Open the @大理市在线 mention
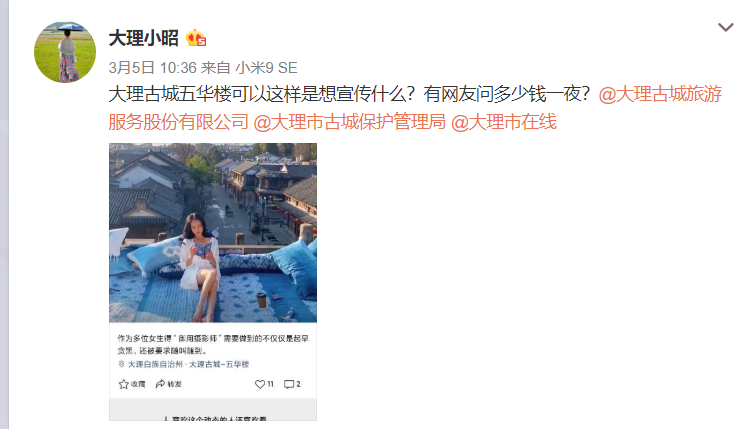This screenshot has height=429, width=751. pyautogui.click(x=504, y=122)
